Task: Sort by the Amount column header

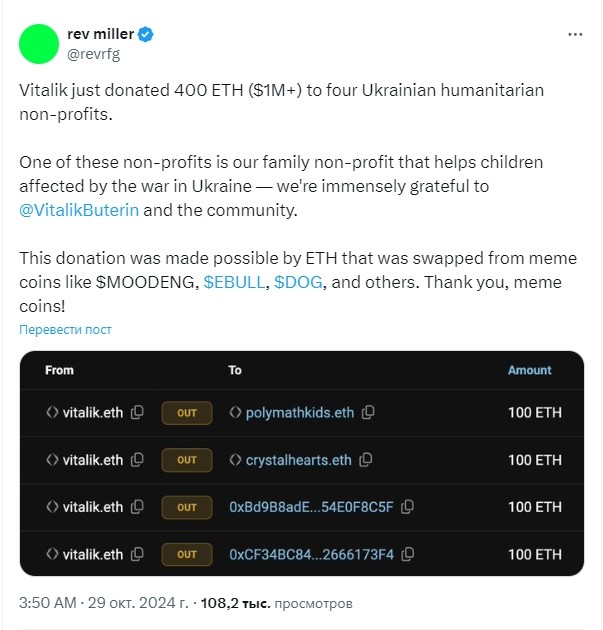Action: [529, 370]
